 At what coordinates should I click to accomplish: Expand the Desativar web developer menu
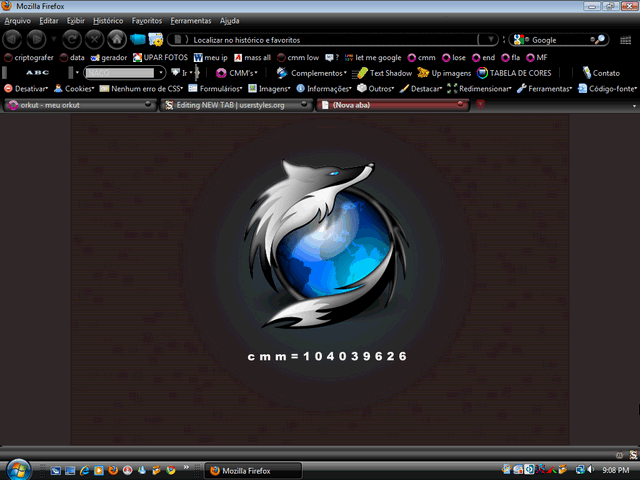click(26, 89)
